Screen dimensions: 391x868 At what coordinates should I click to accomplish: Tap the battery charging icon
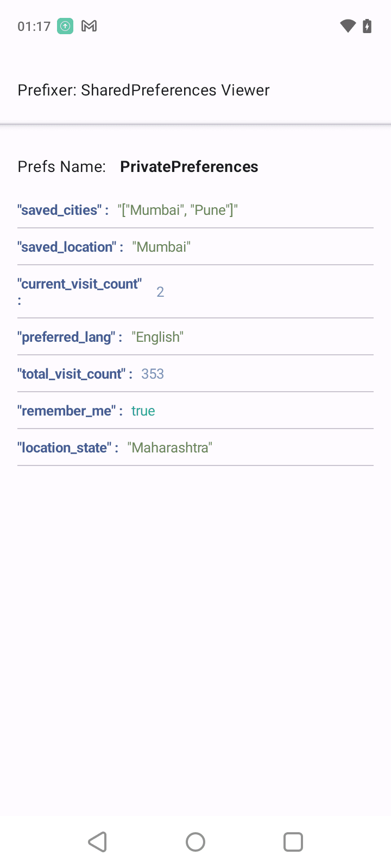367,25
